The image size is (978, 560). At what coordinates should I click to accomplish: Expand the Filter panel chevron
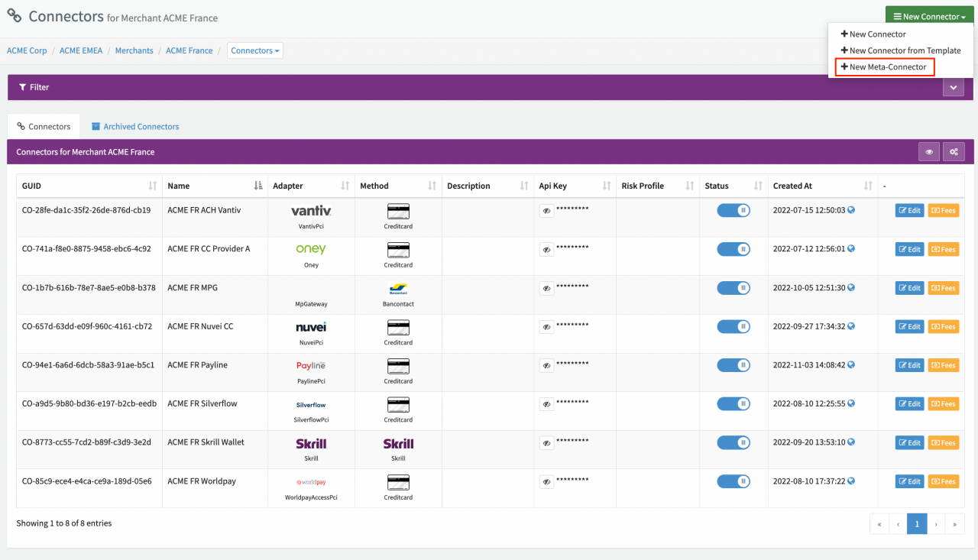click(953, 87)
